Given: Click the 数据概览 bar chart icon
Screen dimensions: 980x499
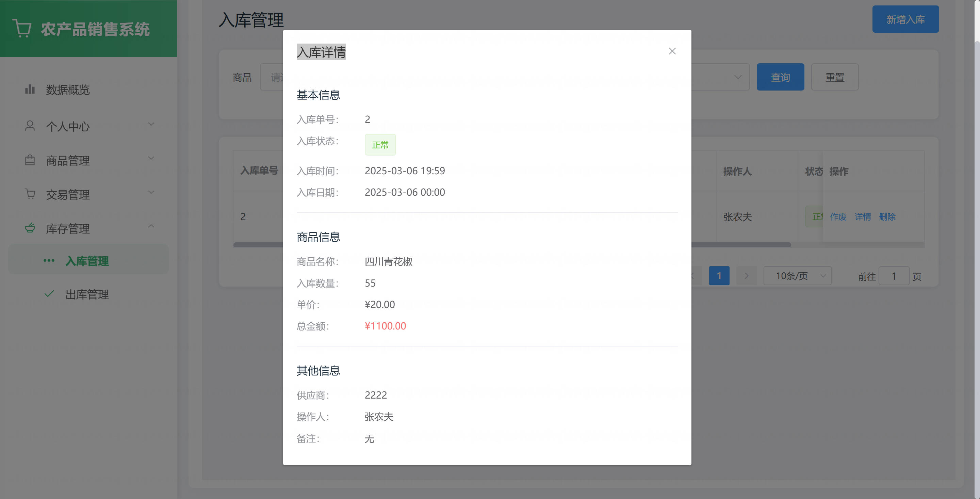Looking at the screenshot, I should tap(30, 90).
